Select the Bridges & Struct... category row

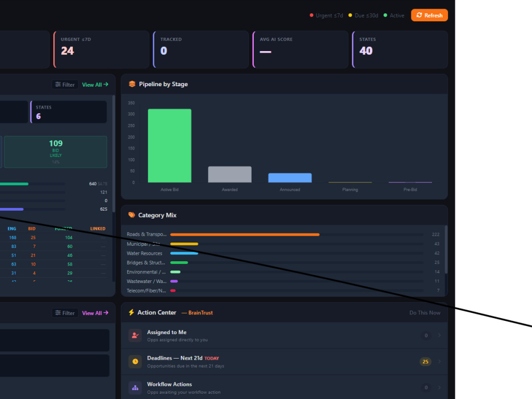point(283,263)
